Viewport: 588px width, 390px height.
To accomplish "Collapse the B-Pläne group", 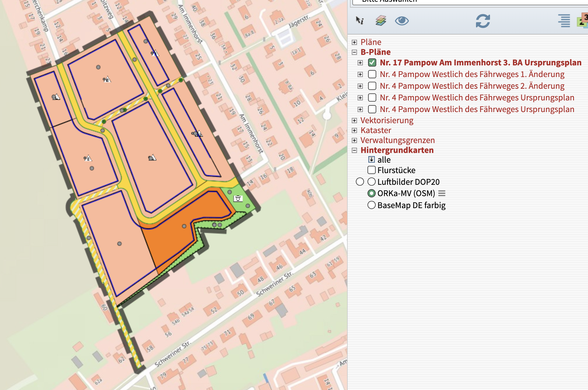I will (x=354, y=52).
